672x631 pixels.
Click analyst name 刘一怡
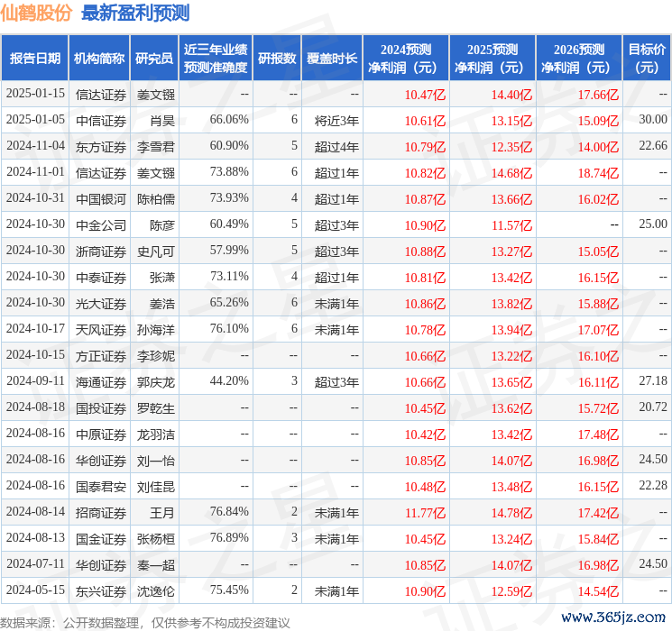coord(155,461)
